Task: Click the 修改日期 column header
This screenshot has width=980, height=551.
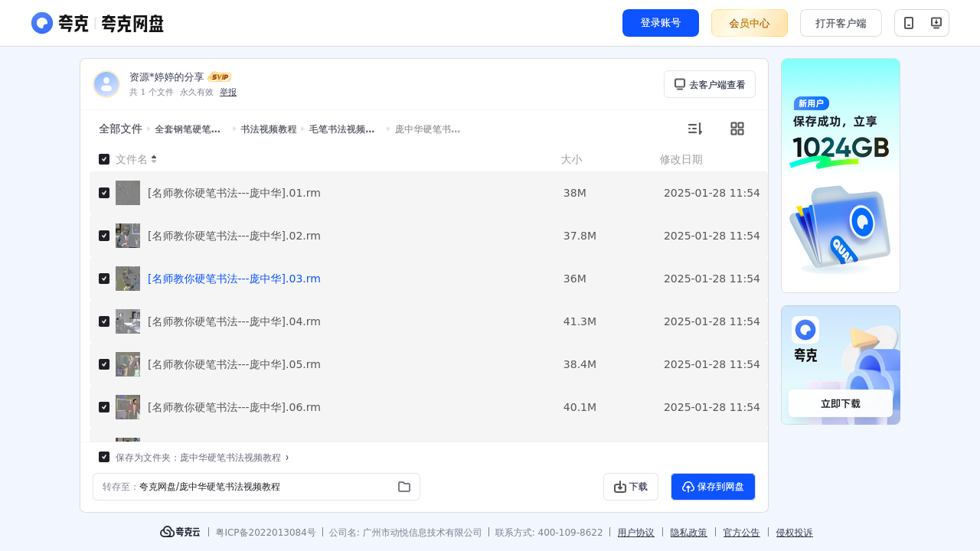Action: [681, 159]
